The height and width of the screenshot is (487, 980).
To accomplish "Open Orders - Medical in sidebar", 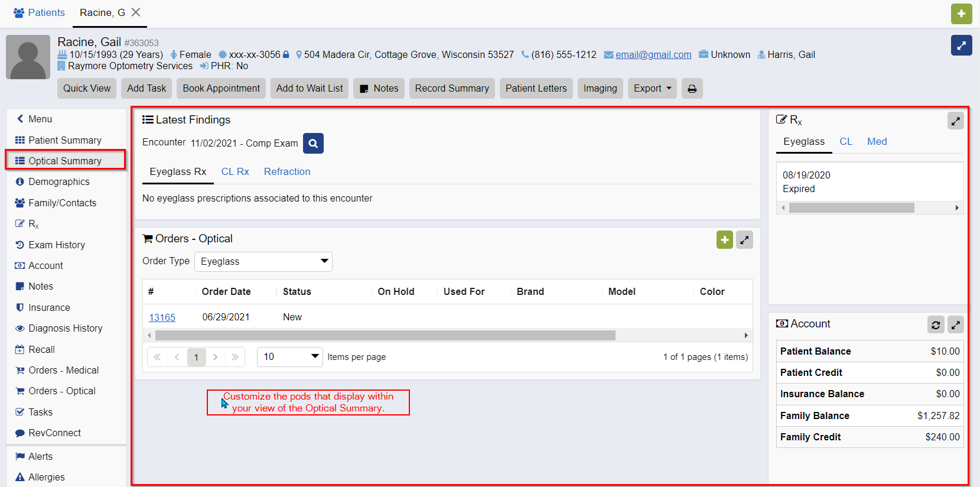I will point(66,370).
